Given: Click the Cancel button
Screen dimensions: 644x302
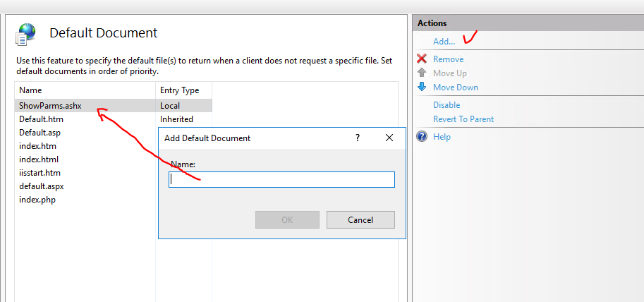Looking at the screenshot, I should click(360, 220).
